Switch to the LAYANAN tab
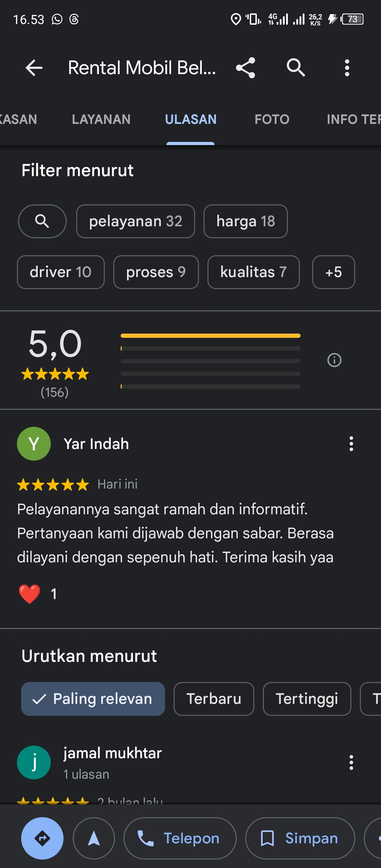Viewport: 381px width, 868px height. (101, 119)
